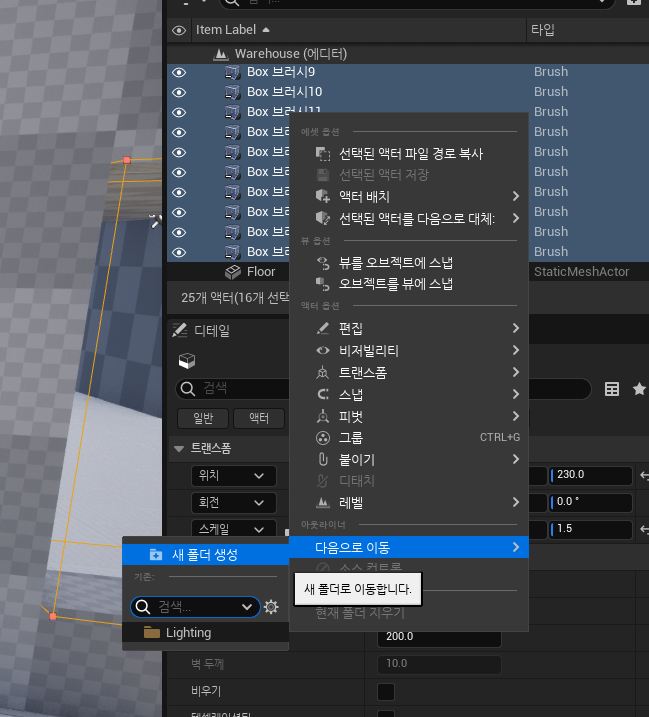Choose the Lighting folder
649x717 pixels.
coord(205,632)
